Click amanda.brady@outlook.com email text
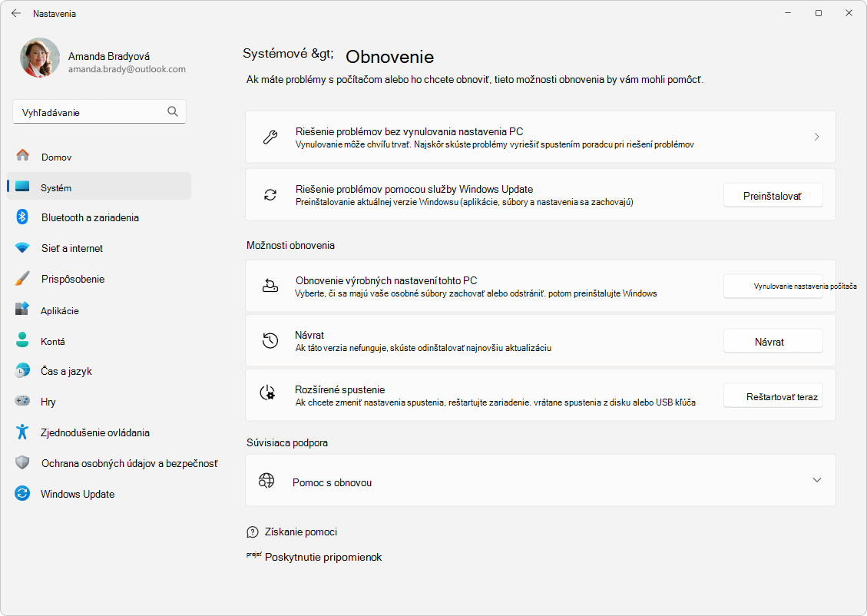 127,69
